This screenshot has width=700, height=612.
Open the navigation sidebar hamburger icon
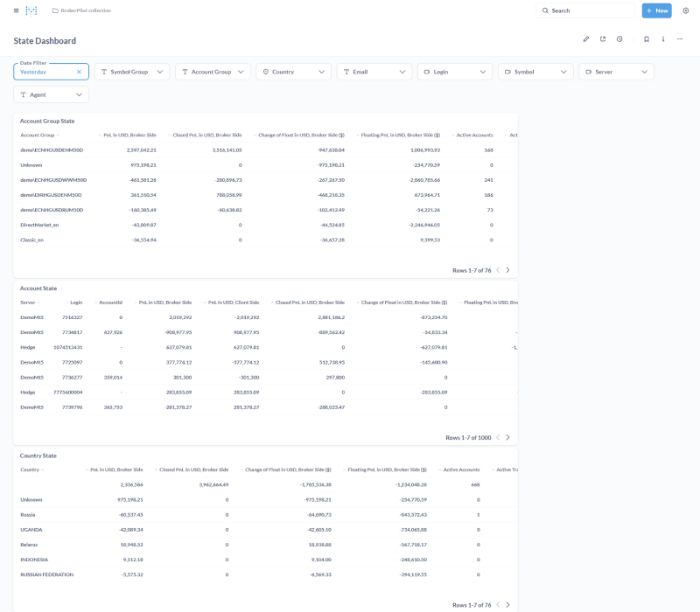[14, 10]
